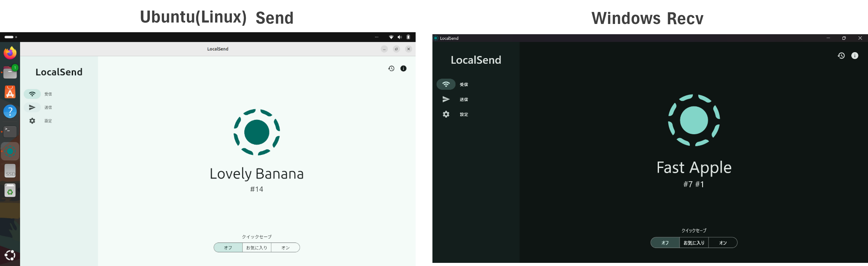The image size is (868, 266).
Task: Select the 受信 wifi icon in Windows LocalSend
Action: pyautogui.click(x=446, y=84)
